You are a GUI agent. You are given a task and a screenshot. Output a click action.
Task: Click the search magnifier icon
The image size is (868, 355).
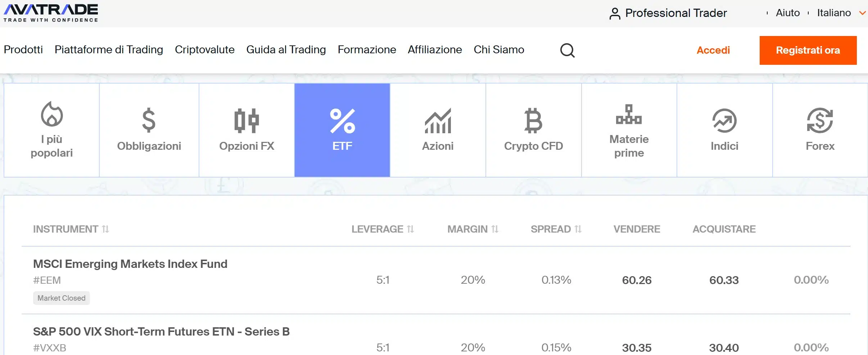coord(568,50)
